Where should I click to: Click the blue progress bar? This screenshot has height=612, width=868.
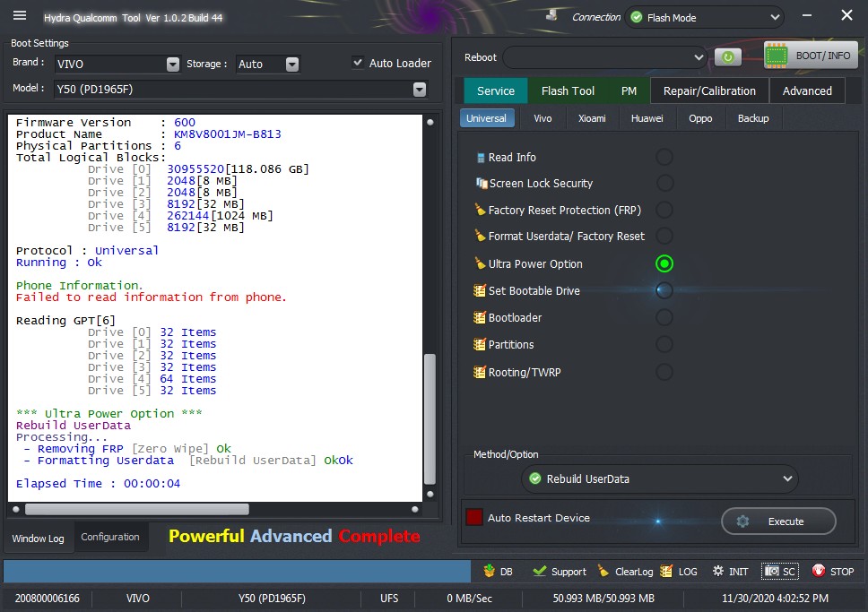[237, 571]
